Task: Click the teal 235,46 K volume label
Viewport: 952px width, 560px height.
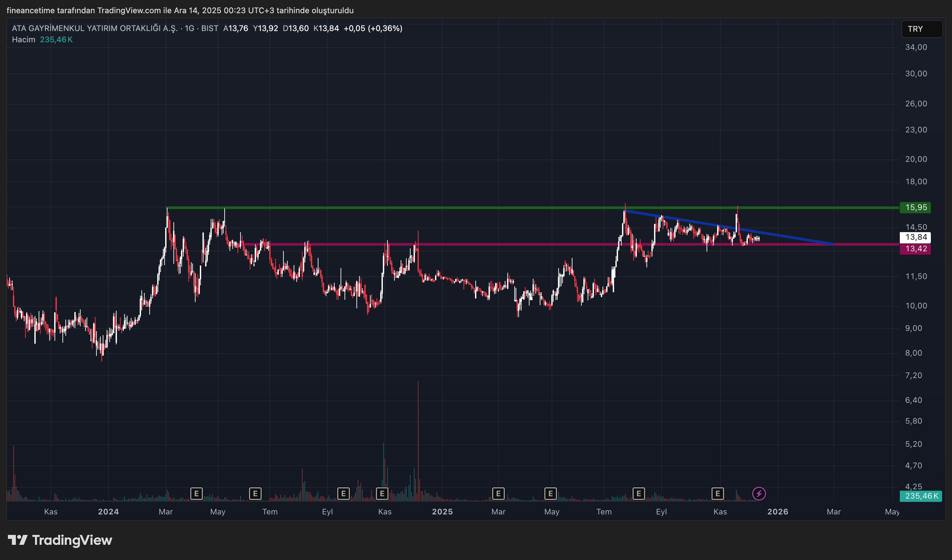Action: (x=921, y=496)
